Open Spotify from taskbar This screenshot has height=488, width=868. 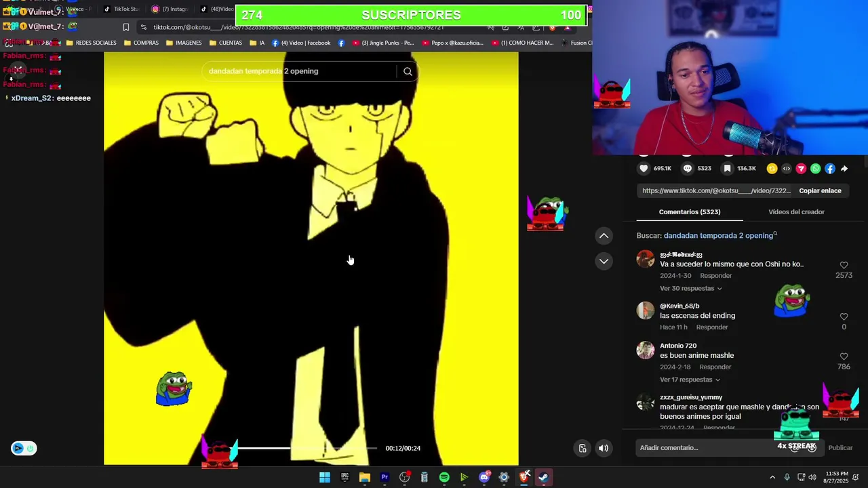click(x=444, y=477)
